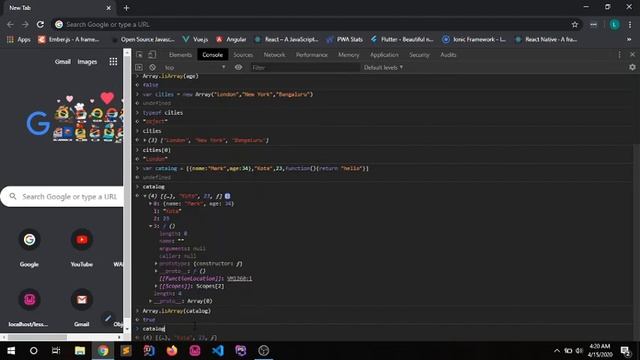Open the Images link on the page

(x=87, y=62)
